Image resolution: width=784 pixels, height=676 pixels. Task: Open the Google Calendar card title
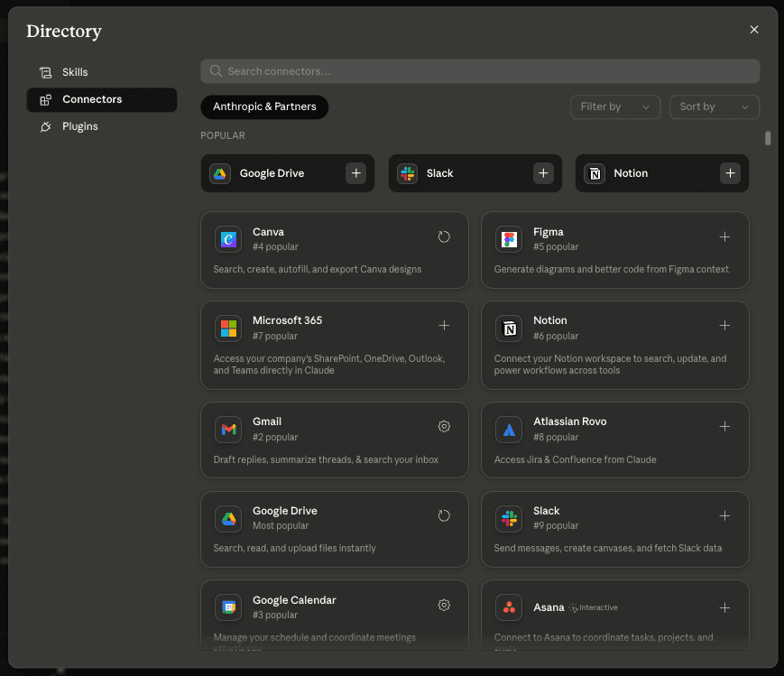pyautogui.click(x=294, y=600)
